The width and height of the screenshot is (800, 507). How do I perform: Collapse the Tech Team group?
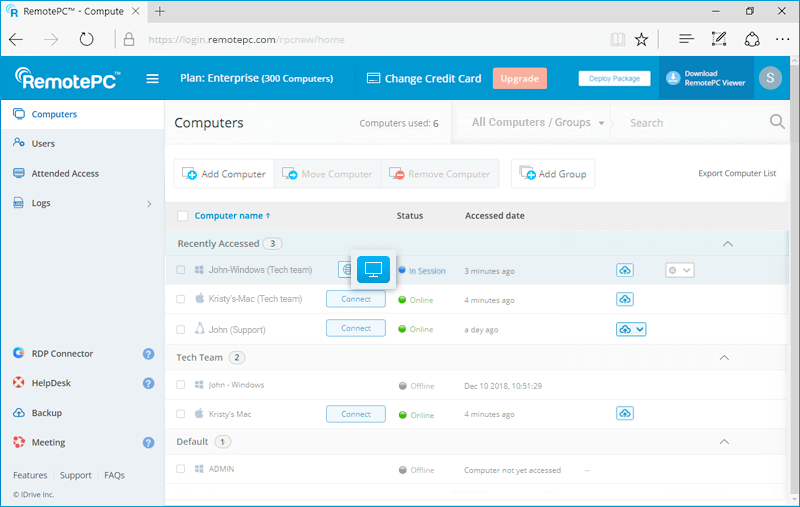724,358
